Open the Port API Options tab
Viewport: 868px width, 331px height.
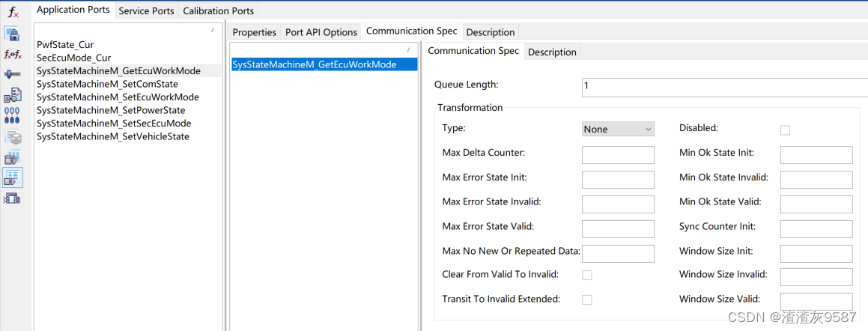pyautogui.click(x=321, y=32)
